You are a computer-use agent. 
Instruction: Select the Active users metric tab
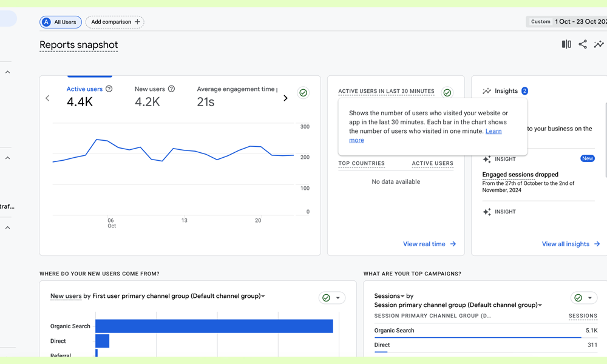[84, 89]
